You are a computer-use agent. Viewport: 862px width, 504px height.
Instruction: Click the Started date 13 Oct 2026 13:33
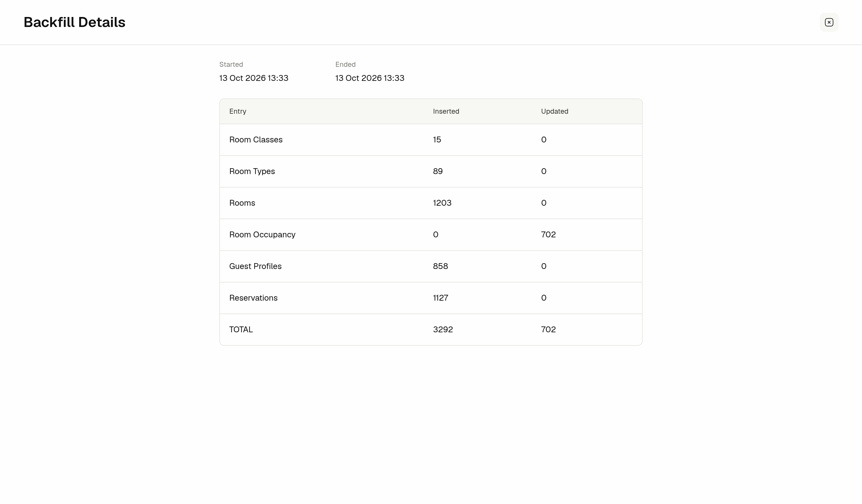coord(254,78)
